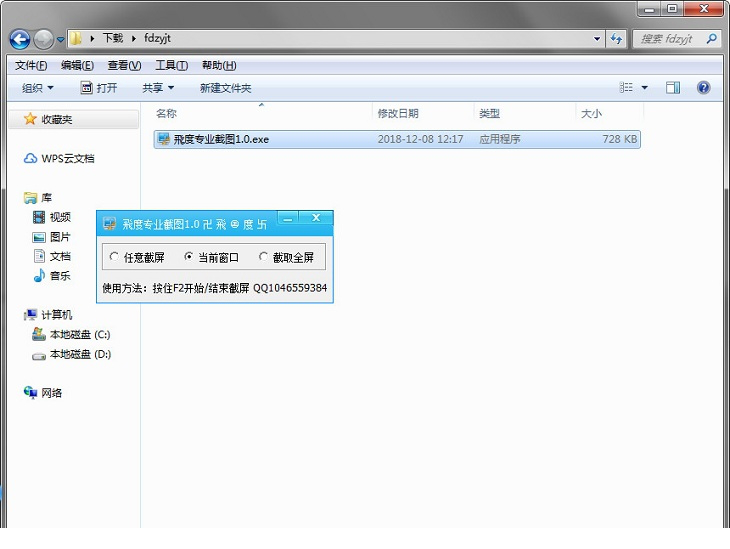730x549 pixels.
Task: Click the 728 KB size cell
Action: pos(620,139)
